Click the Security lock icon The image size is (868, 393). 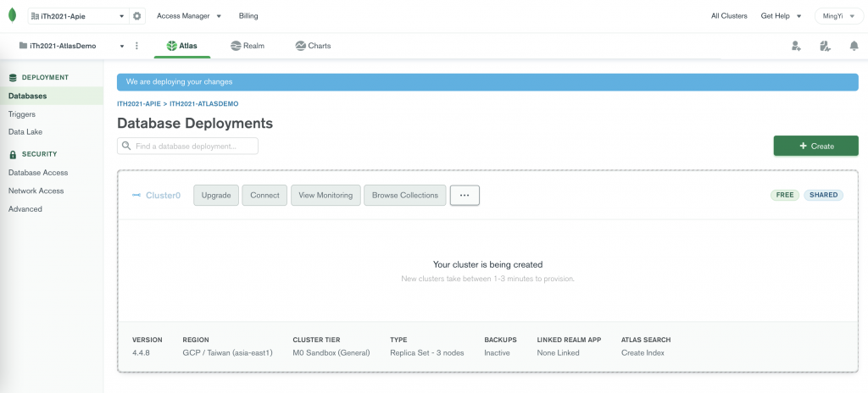13,154
